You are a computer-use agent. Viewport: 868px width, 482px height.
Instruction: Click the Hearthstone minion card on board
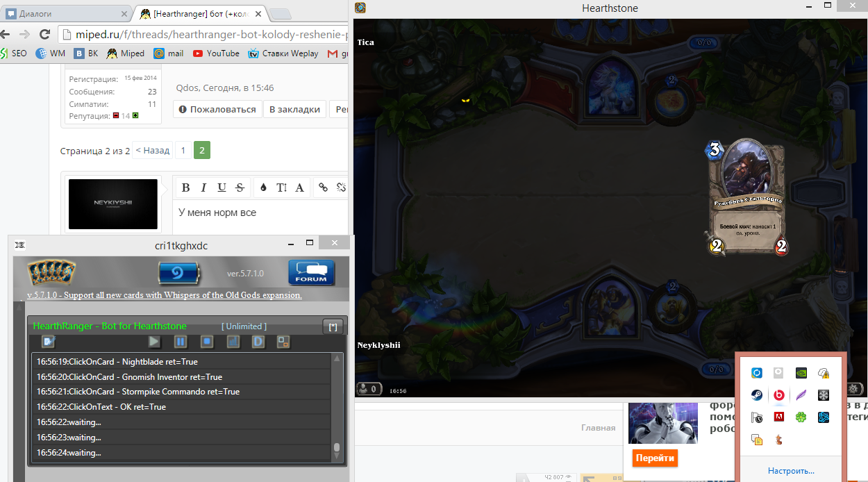click(x=747, y=198)
